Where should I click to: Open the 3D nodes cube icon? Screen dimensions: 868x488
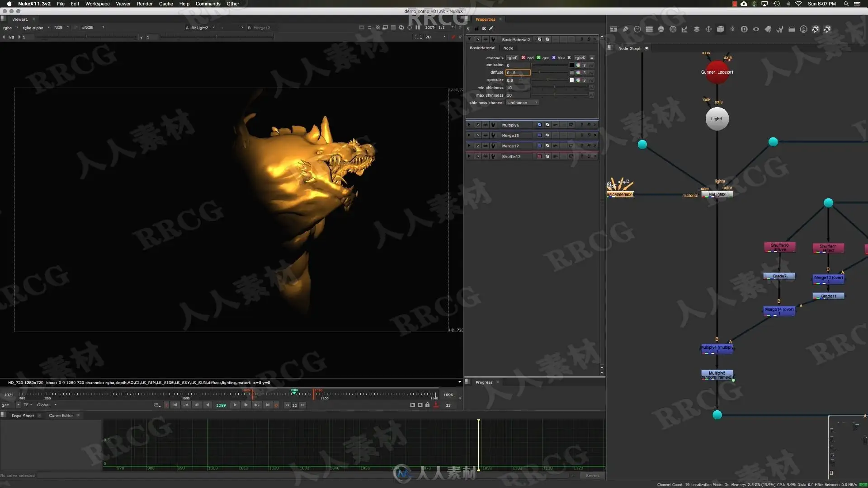(x=720, y=29)
